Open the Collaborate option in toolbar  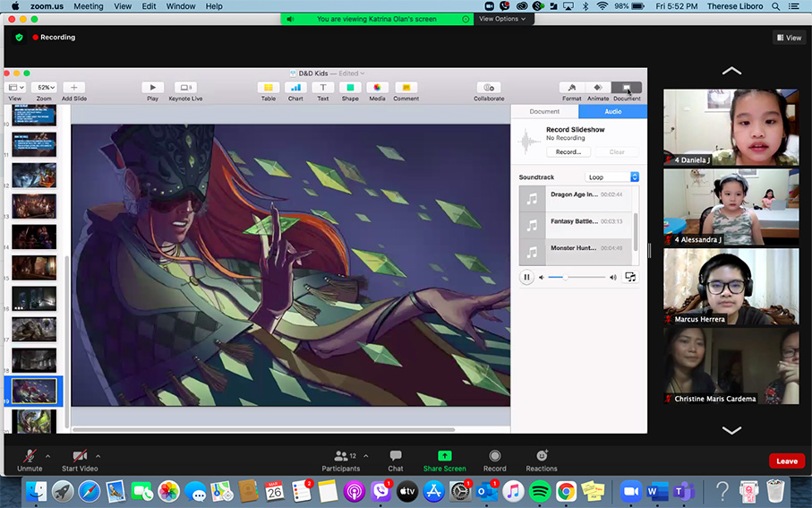pos(489,88)
